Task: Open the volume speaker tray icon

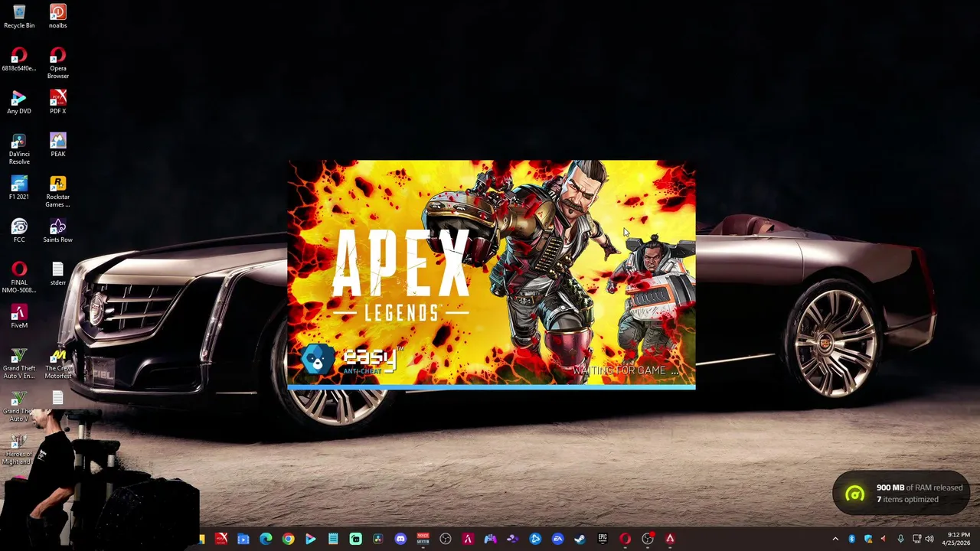Action: (929, 539)
